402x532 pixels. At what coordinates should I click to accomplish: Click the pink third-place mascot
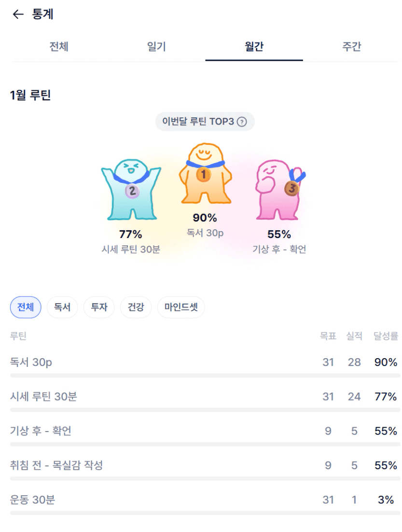277,190
